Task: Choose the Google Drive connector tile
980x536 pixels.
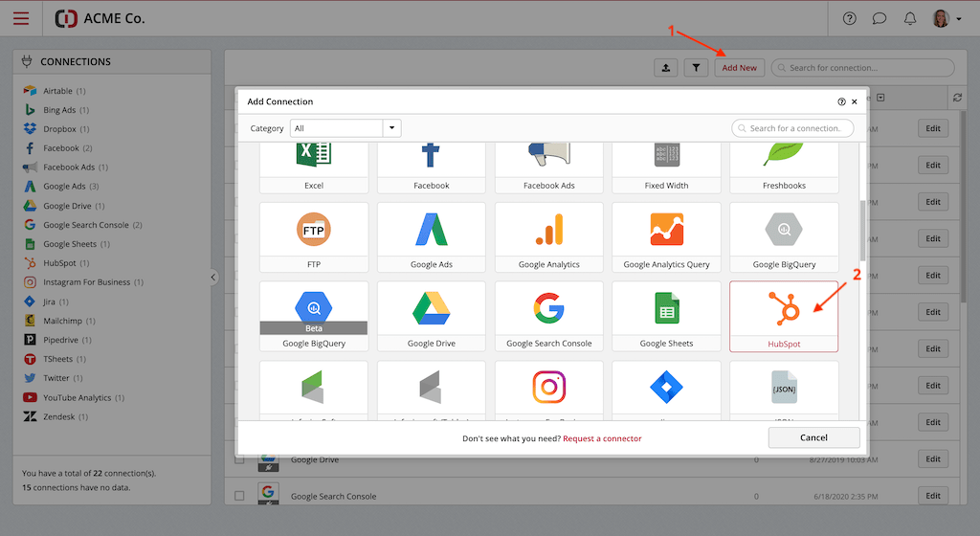Action: click(x=432, y=316)
